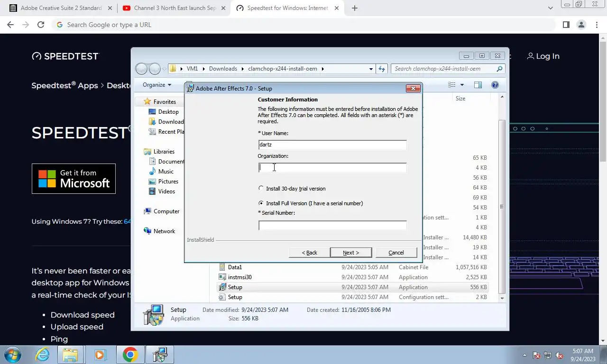The width and height of the screenshot is (607, 364).
Task: Focus the Organization text field
Action: (x=332, y=167)
